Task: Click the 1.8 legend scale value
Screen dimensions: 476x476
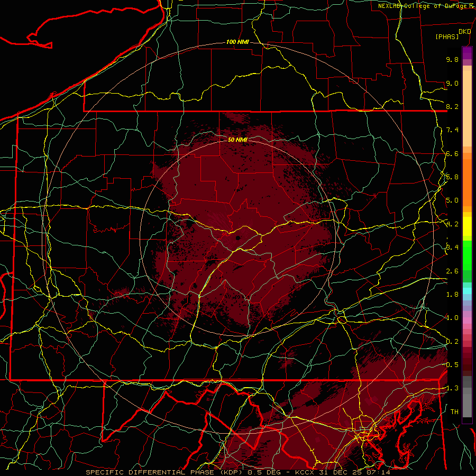Action: pyautogui.click(x=452, y=295)
